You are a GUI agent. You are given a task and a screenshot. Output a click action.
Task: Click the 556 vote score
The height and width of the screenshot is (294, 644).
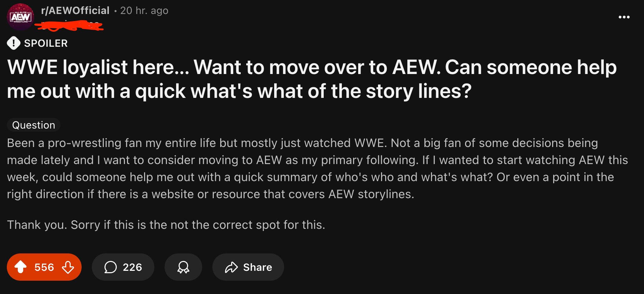tap(44, 267)
